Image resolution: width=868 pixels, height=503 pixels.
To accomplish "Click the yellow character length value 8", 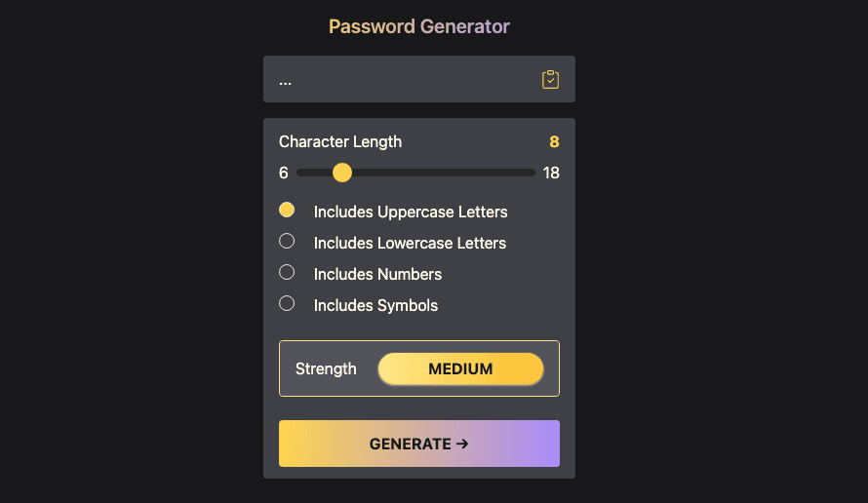I will click(x=554, y=142).
